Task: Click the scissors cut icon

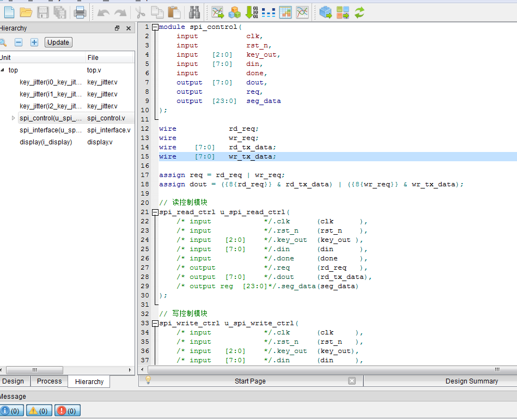Action: (141, 12)
